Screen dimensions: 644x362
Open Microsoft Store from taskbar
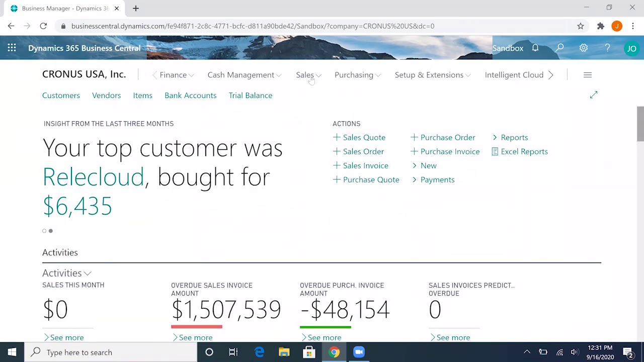pos(309,352)
